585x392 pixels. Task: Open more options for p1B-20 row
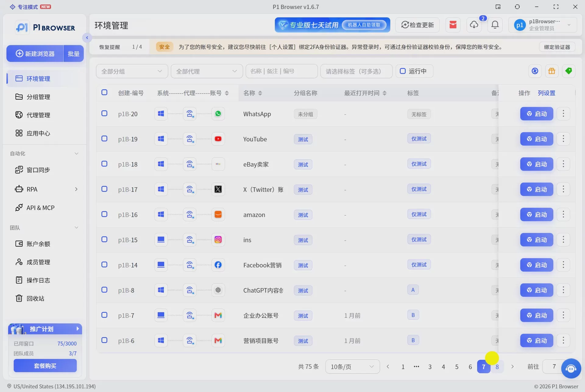tap(563, 114)
